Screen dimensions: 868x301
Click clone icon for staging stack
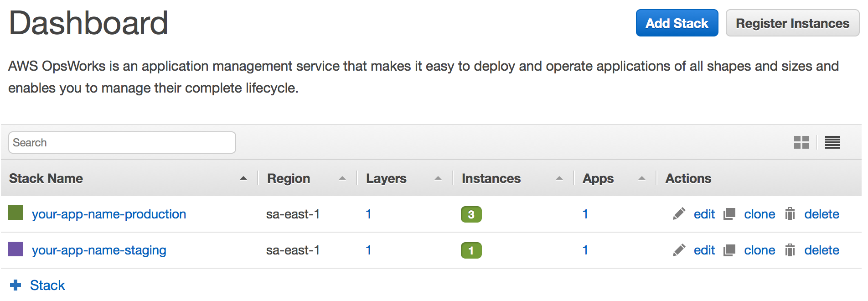point(729,250)
